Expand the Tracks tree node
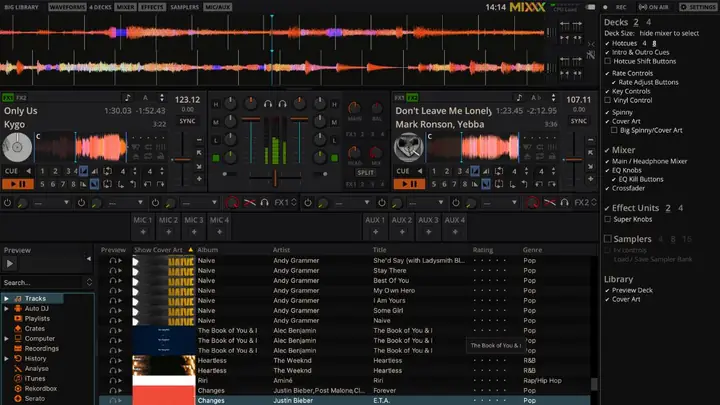 [x=6, y=298]
